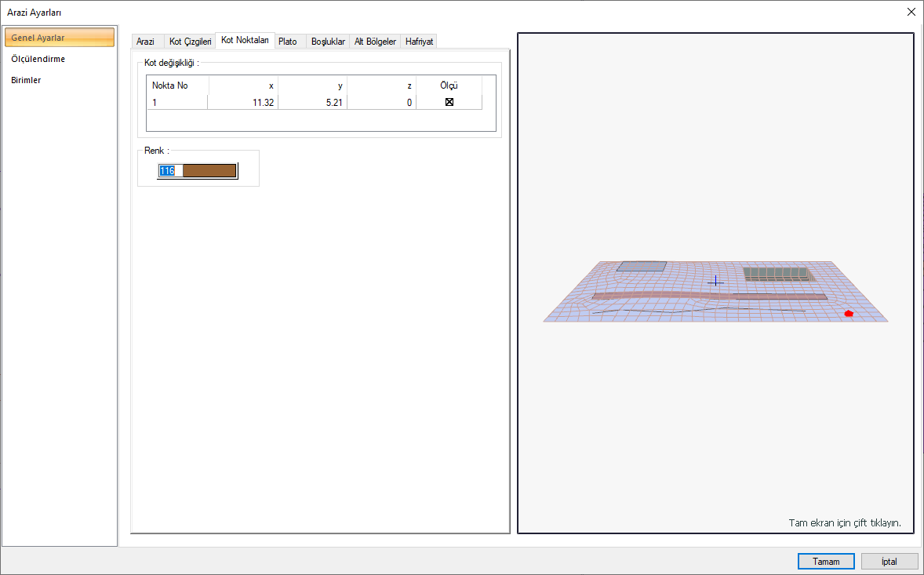
Task: Switch to the Arazi tab
Action: [x=146, y=42]
